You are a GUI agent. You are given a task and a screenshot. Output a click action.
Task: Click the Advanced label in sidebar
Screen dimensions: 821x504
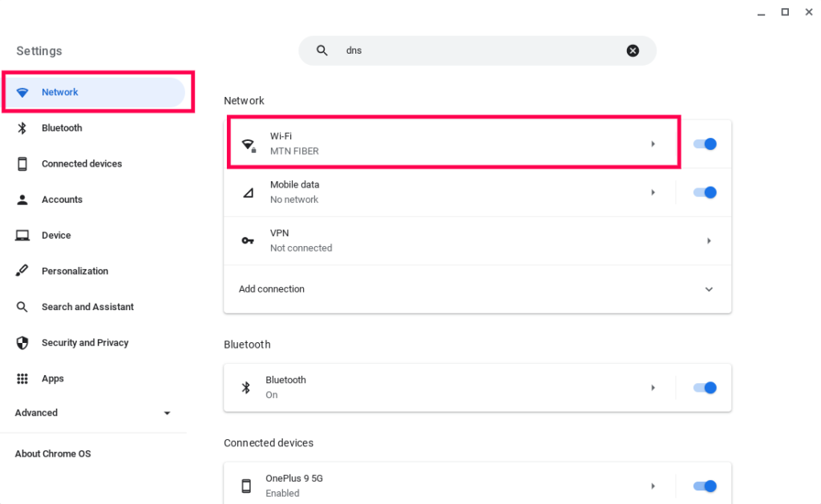(x=36, y=413)
